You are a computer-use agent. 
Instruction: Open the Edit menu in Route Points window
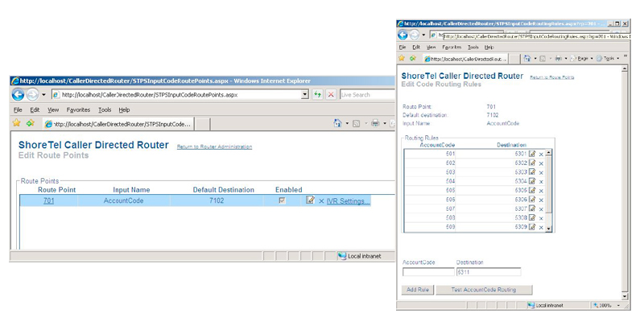pos(35,109)
